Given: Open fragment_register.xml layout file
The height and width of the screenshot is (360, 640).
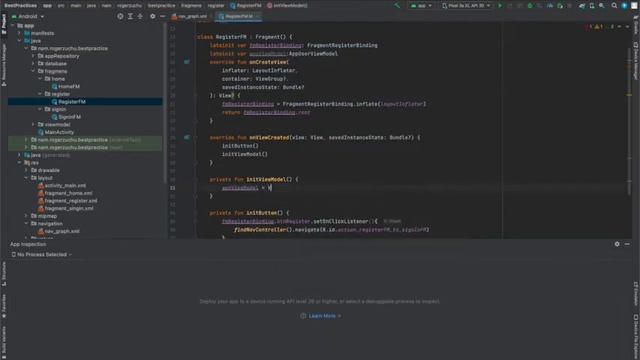Looking at the screenshot, I should pyautogui.click(x=67, y=201).
